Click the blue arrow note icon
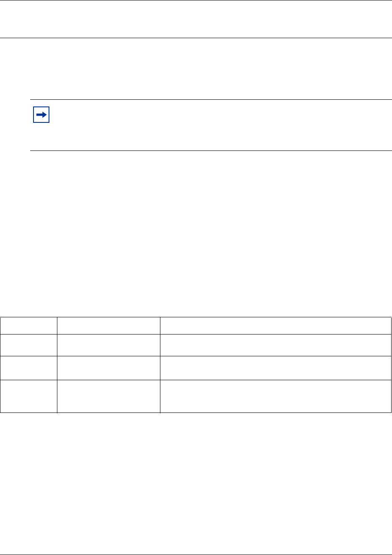The width and height of the screenshot is (392, 555). pyautogui.click(x=41, y=115)
